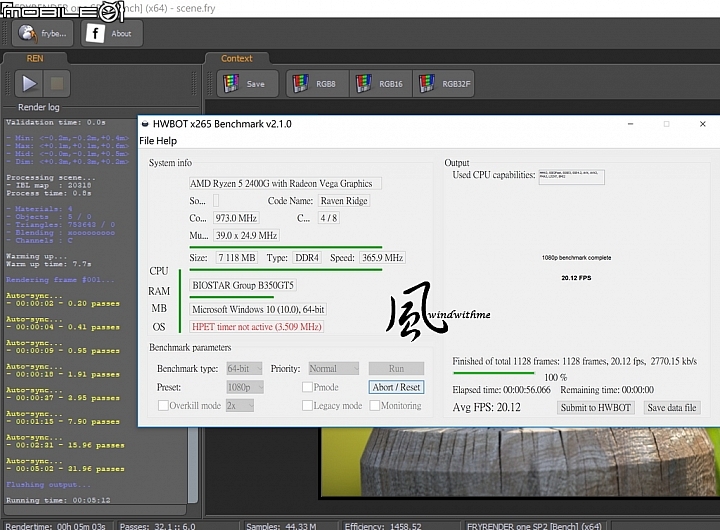This screenshot has width=720, height=530.
Task: Click the Avg FPS: 20.12 result text
Action: (487, 408)
